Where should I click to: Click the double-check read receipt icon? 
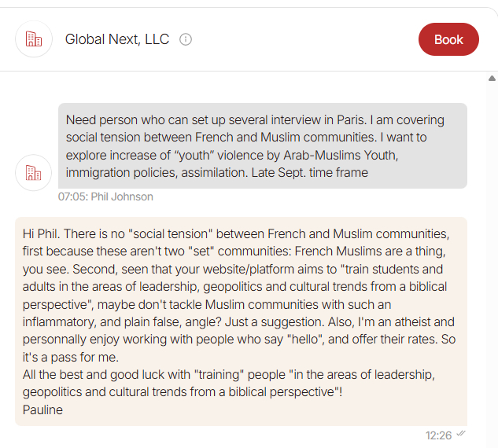click(461, 433)
